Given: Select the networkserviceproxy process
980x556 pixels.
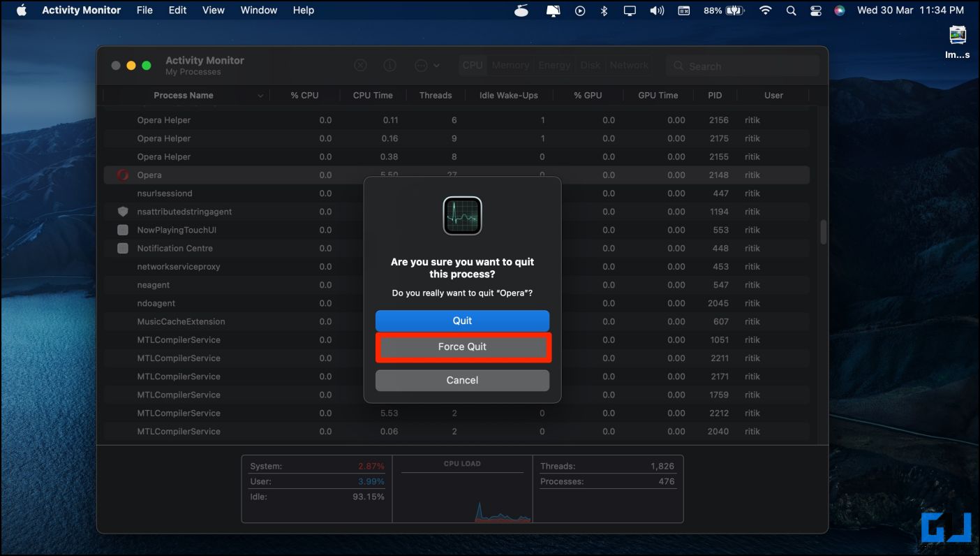Looking at the screenshot, I should click(x=456, y=267).
